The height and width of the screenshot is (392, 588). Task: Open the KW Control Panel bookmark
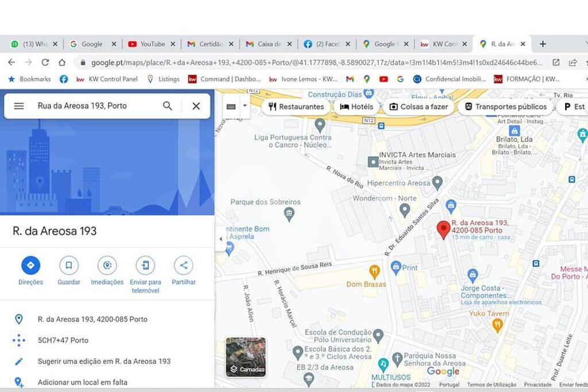click(x=107, y=79)
